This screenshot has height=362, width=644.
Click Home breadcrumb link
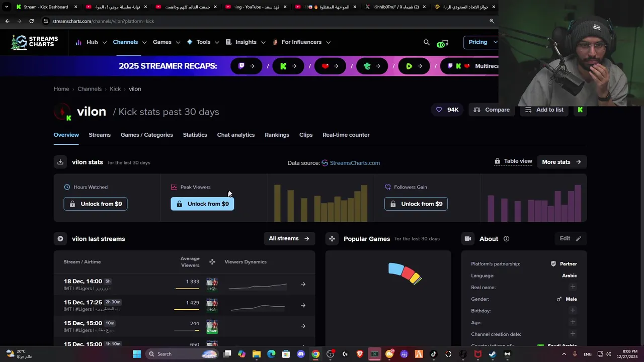(x=61, y=89)
